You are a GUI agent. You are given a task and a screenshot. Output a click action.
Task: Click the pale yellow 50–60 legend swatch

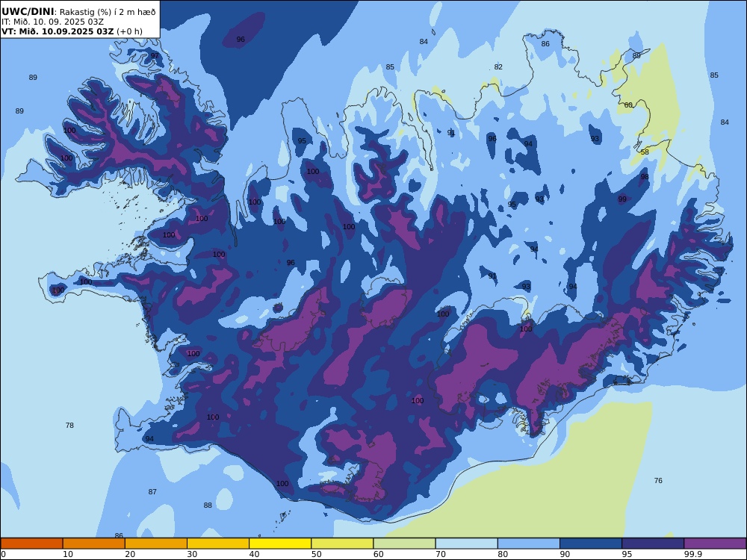click(x=342, y=544)
